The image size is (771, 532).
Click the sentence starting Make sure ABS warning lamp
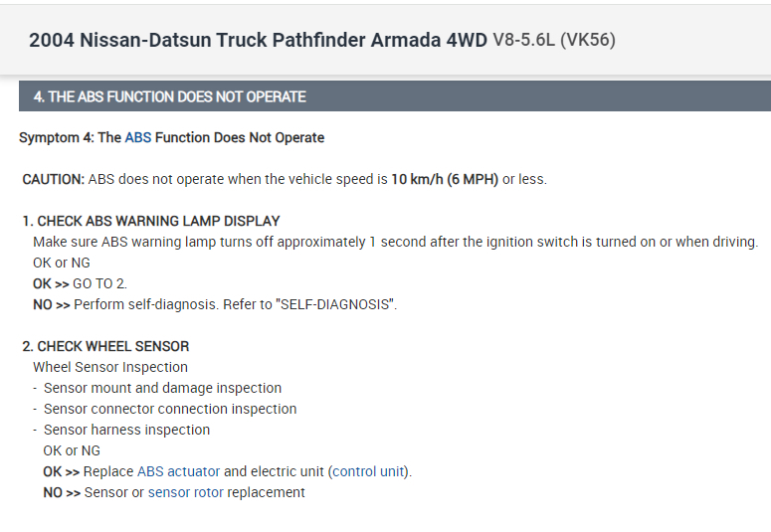tap(395, 242)
